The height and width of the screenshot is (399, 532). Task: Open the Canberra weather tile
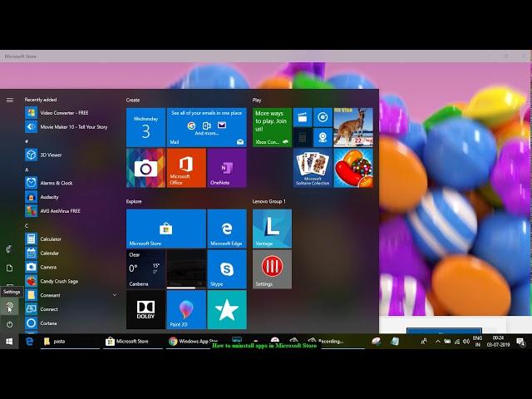coord(145,269)
